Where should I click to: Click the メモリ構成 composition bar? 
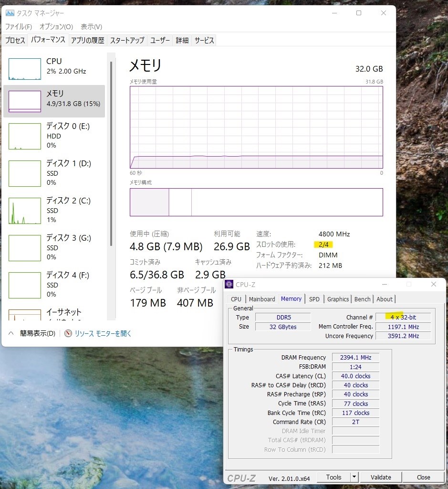[256, 202]
